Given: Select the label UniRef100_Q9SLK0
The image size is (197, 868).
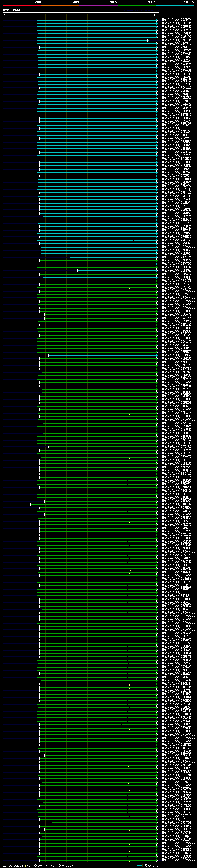Looking at the screenshot, I should point(177,151).
